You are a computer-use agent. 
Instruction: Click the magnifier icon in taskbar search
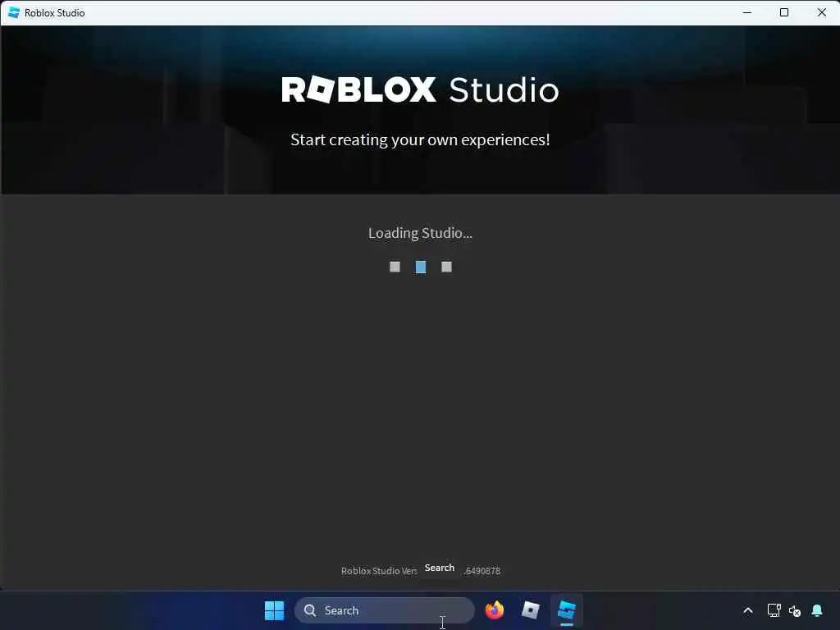pos(309,610)
